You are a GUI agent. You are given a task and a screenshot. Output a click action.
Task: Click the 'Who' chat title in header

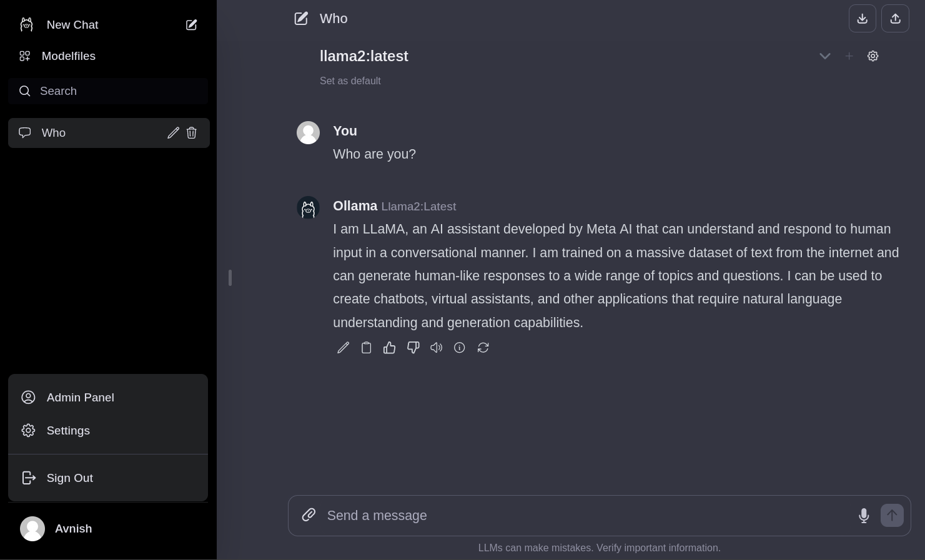tap(334, 19)
